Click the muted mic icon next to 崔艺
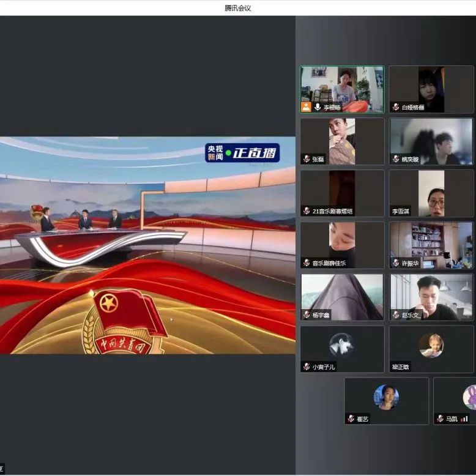 click(351, 418)
